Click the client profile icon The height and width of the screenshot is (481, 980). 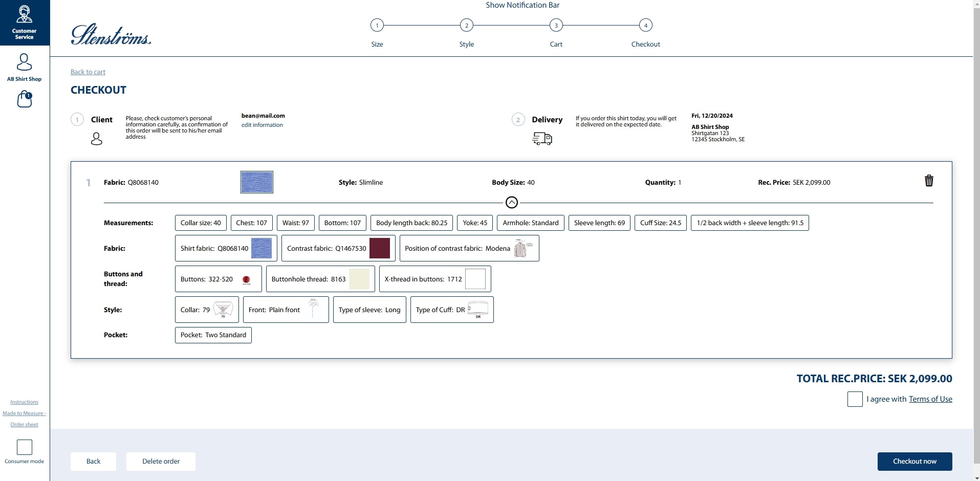(x=97, y=138)
